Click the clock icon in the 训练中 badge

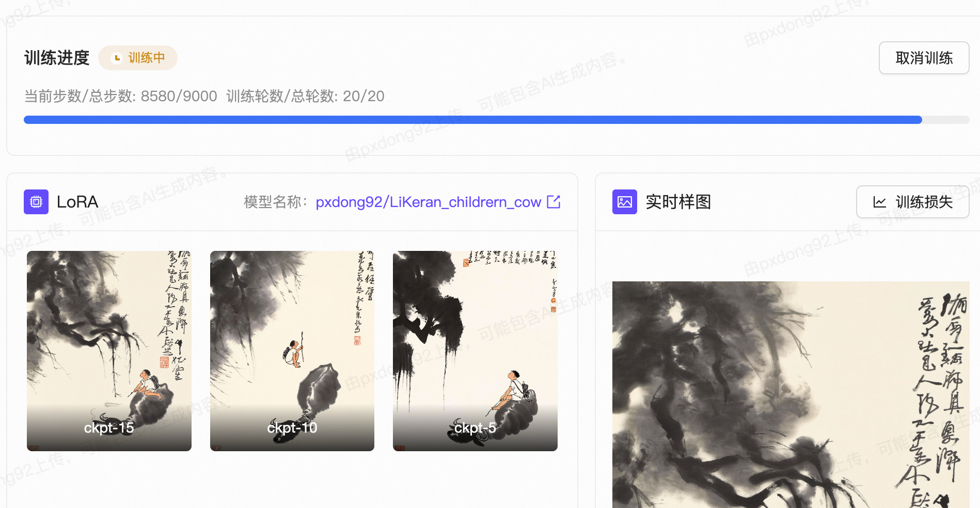[x=117, y=58]
